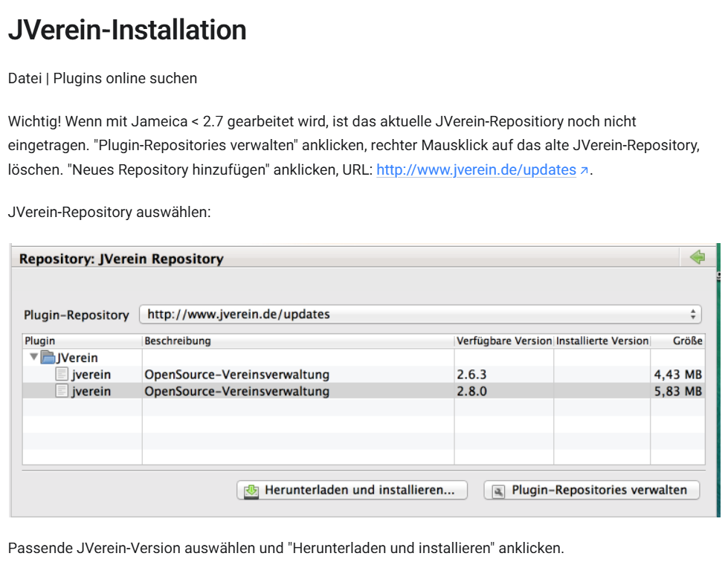
Task: Click the green back arrow icon
Action: [x=697, y=258]
